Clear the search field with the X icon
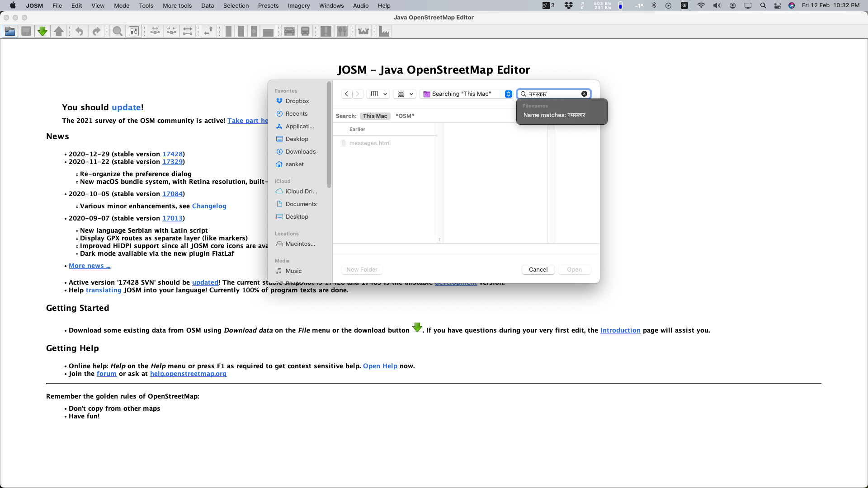The height and width of the screenshot is (488, 868). tap(584, 94)
